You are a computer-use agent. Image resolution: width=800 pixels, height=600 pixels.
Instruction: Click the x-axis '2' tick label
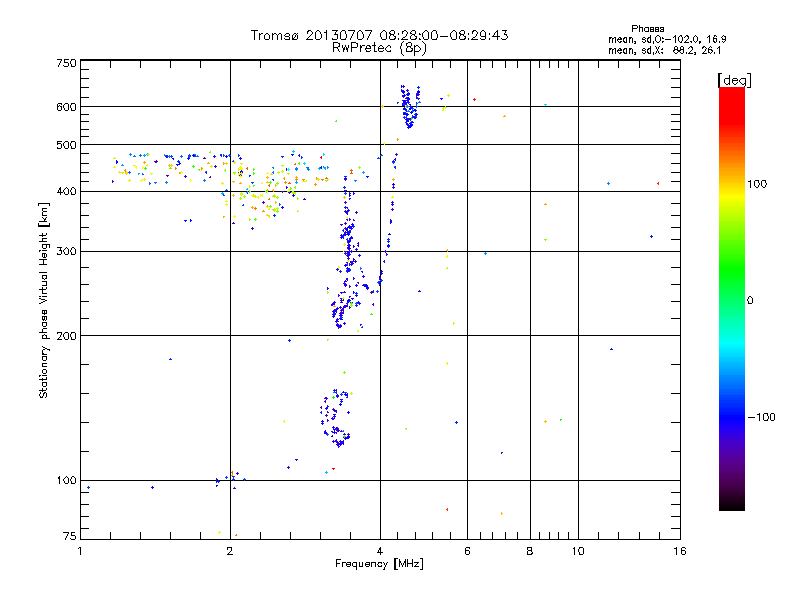(x=230, y=551)
